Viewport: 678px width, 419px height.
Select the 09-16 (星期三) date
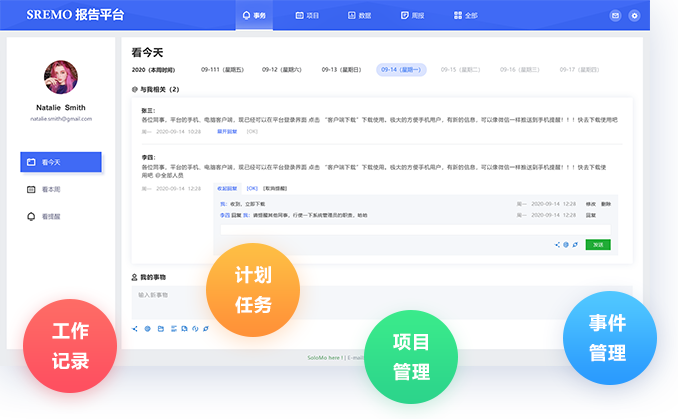click(519, 70)
